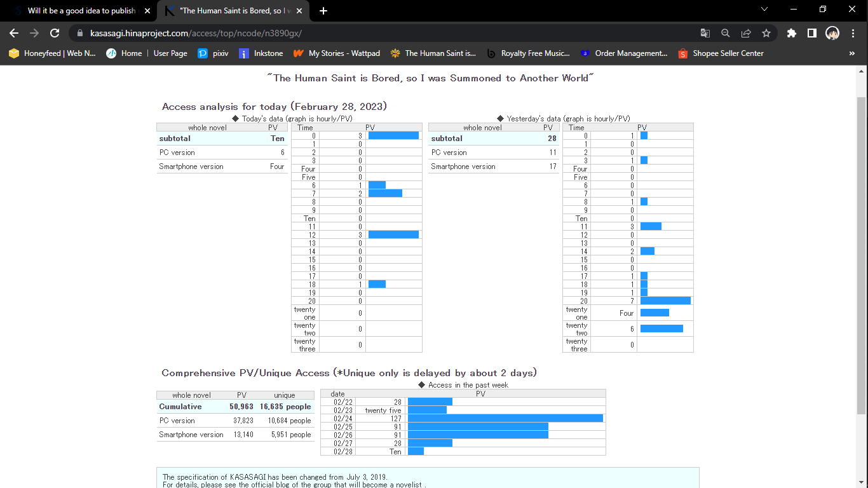Open the zoom magnifier icon in address bar
868x488 pixels.
725,33
